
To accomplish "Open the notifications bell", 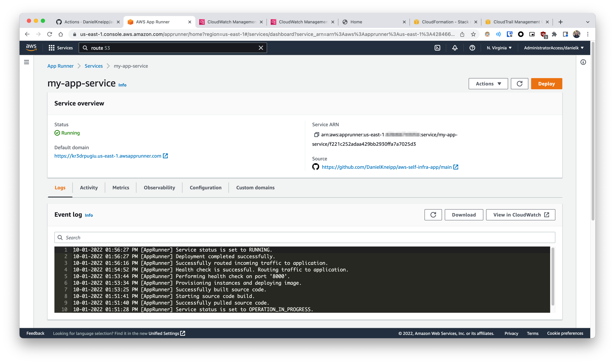I will (x=455, y=48).
